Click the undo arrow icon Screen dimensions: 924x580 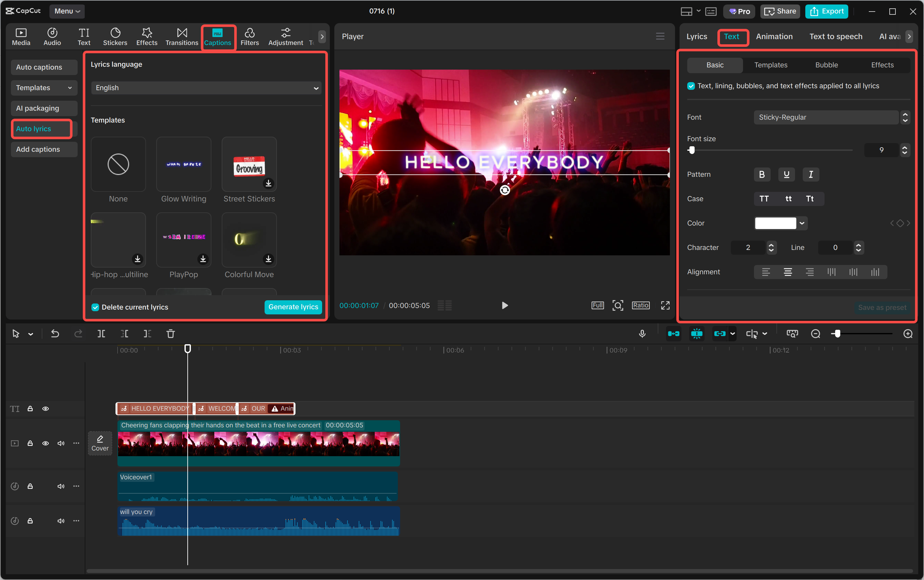[x=55, y=334]
